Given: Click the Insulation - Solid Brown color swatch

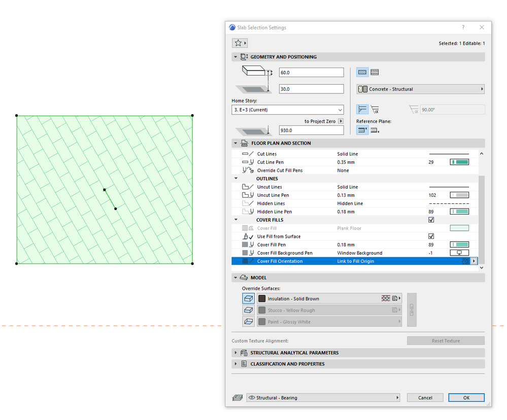Looking at the screenshot, I should coord(262,298).
